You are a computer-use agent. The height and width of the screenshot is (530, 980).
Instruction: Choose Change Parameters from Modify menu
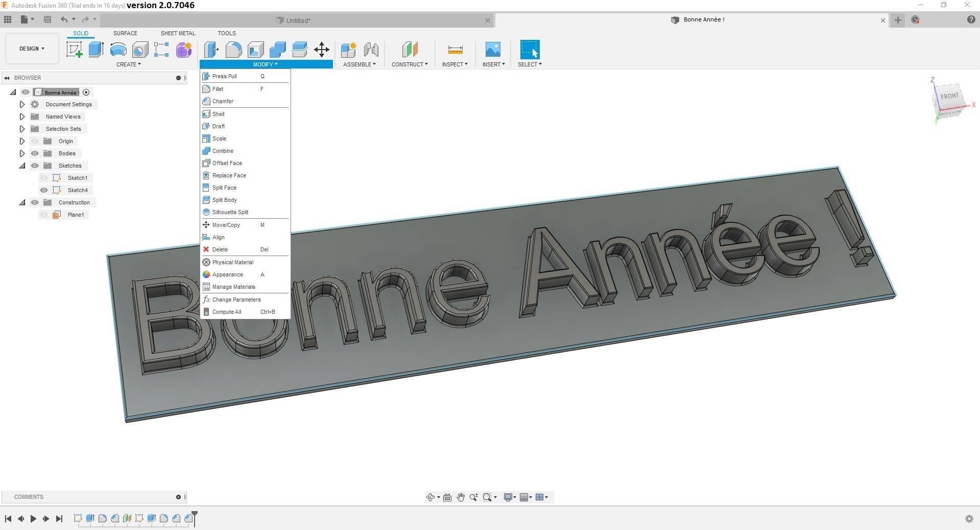tap(245, 299)
